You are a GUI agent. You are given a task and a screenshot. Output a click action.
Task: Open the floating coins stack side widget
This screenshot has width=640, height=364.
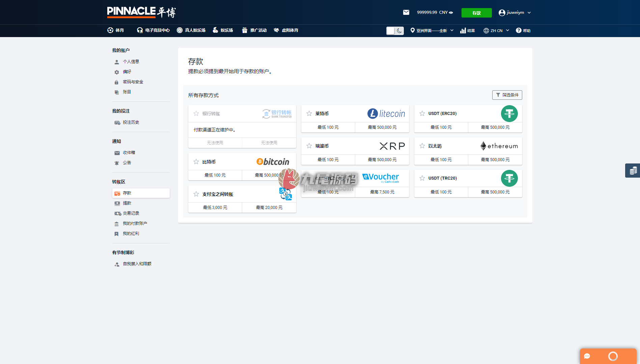coord(633,171)
